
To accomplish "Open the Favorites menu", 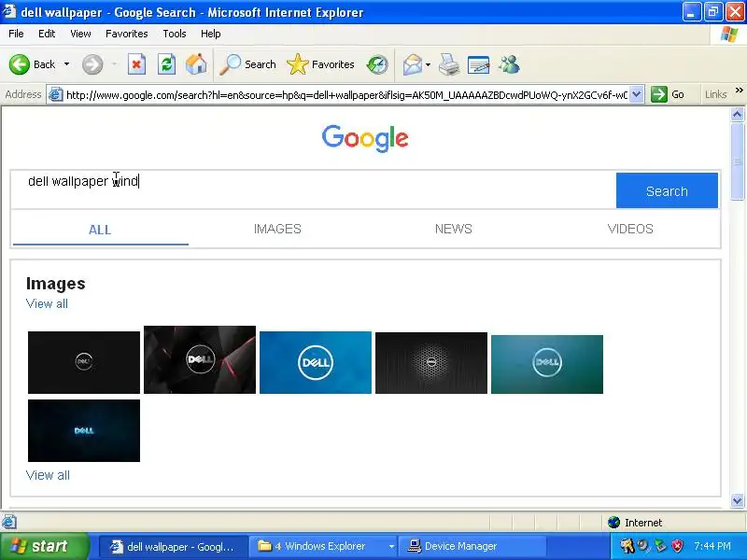I will 127,34.
